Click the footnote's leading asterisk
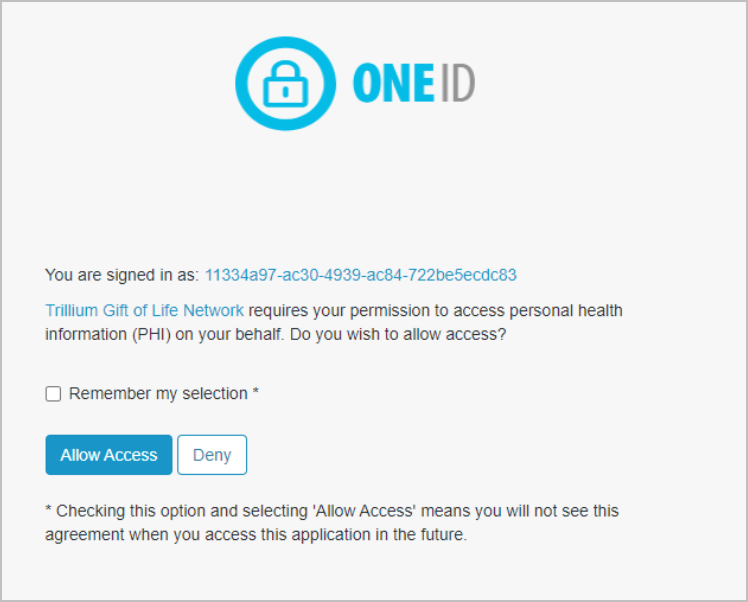This screenshot has height=602, width=748. [x=49, y=510]
